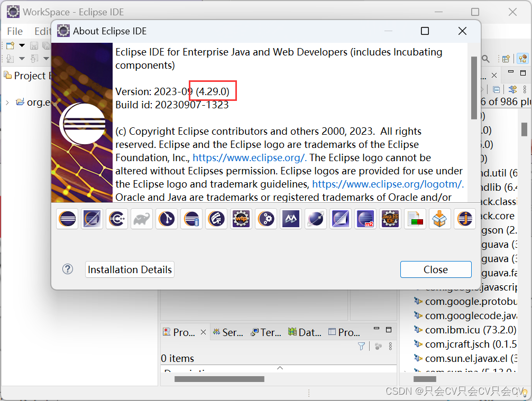Screen dimensions: 532x401
Task: Open the view menu dots in Problems view
Action: click(x=390, y=346)
